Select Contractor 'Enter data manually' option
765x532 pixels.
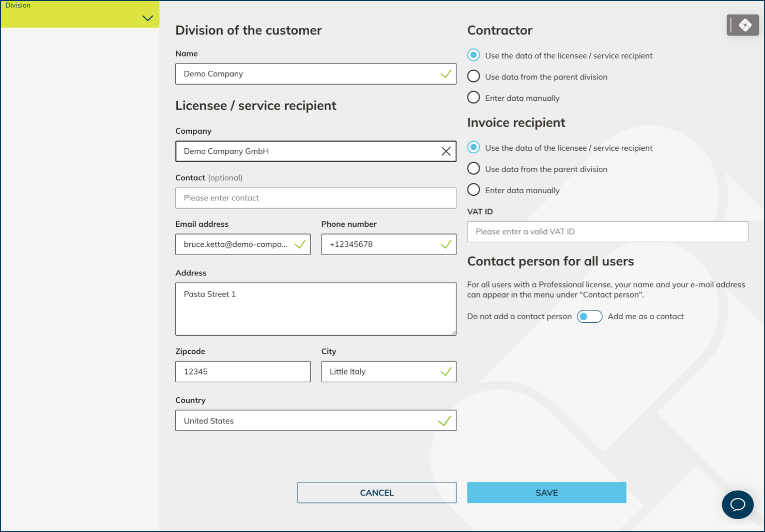tap(473, 98)
